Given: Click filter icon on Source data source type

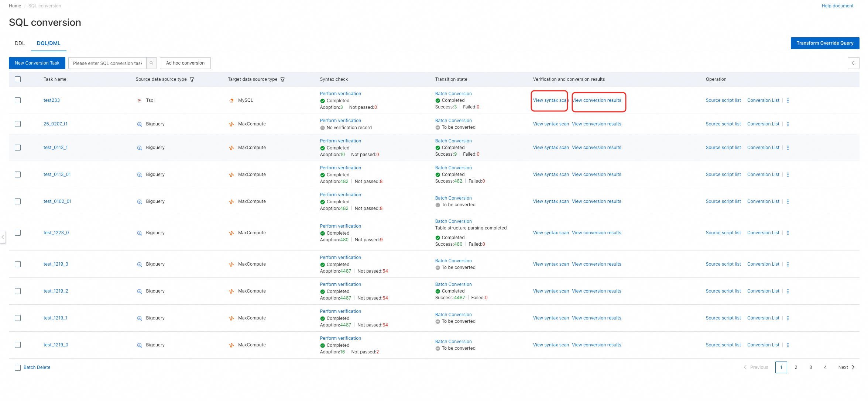Looking at the screenshot, I should pyautogui.click(x=192, y=79).
